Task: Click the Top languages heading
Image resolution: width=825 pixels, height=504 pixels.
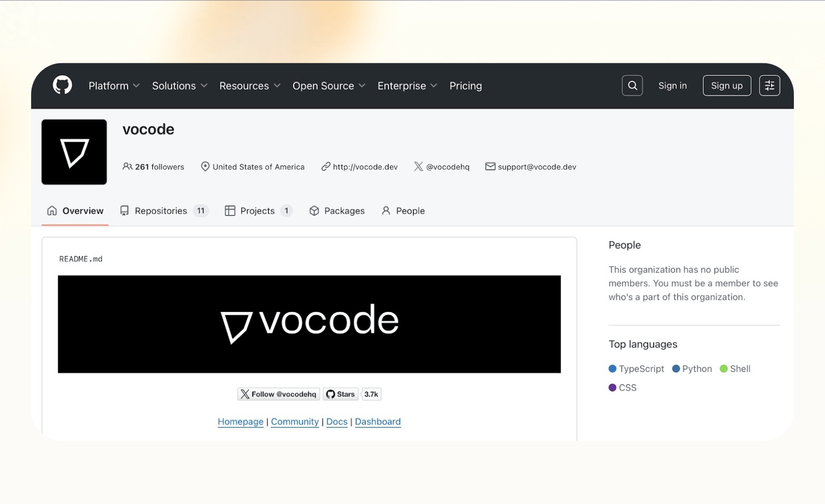Action: [x=643, y=344]
